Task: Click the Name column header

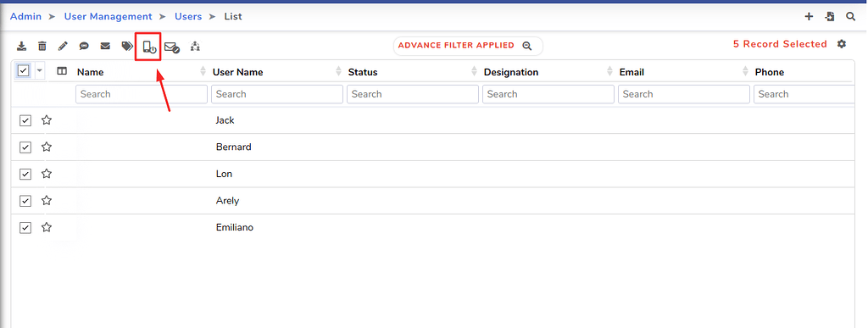Action: click(x=90, y=72)
